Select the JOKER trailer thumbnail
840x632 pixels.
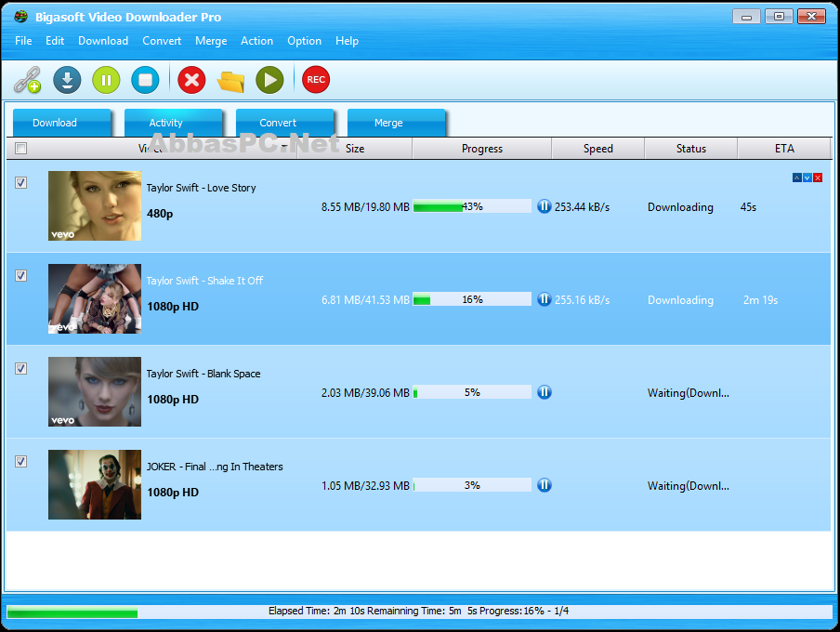95,484
